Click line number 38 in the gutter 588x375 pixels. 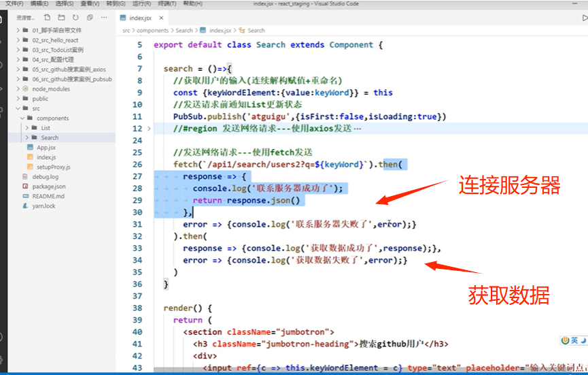[137, 308]
